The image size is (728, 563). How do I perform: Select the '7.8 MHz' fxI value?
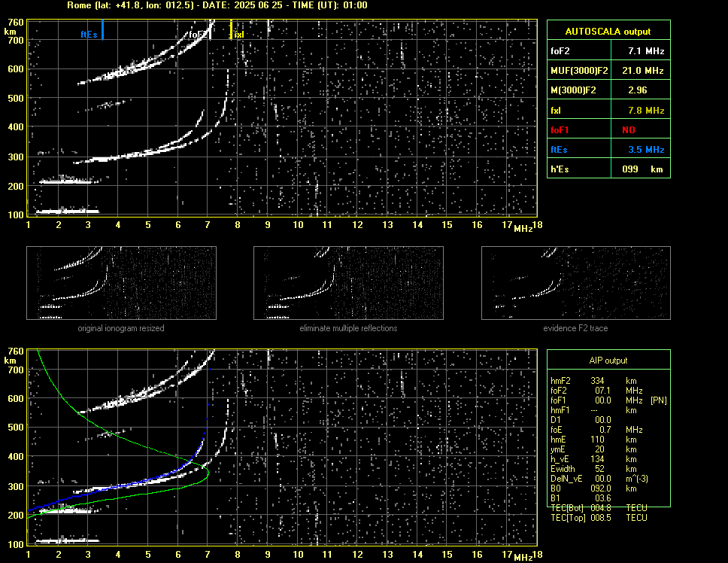pyautogui.click(x=646, y=111)
